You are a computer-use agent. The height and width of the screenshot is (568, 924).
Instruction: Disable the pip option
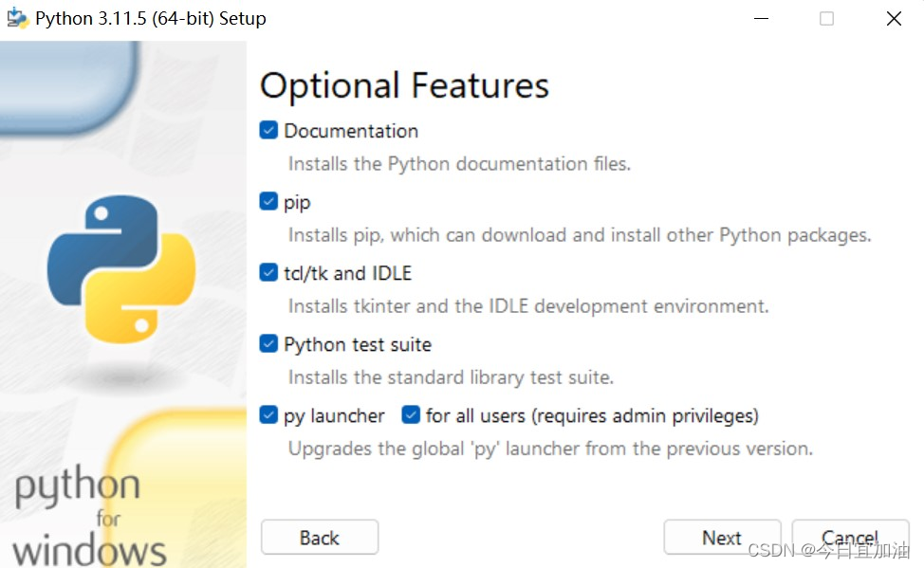[x=268, y=201]
